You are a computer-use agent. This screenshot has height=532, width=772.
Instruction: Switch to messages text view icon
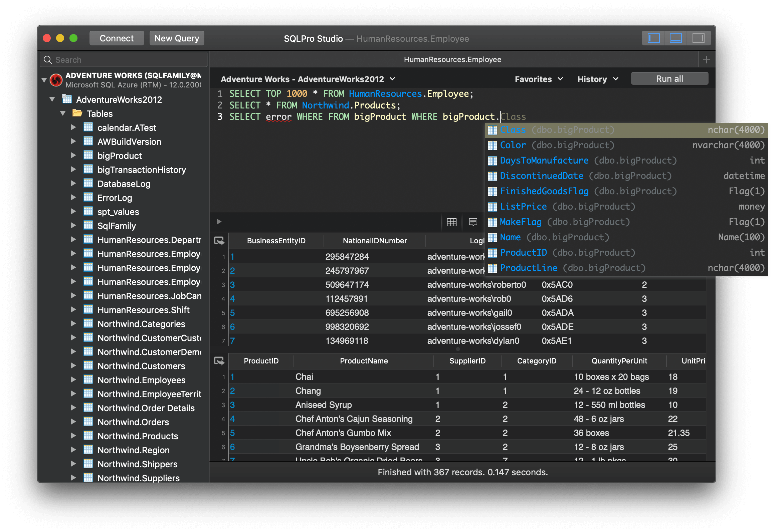[x=473, y=222]
